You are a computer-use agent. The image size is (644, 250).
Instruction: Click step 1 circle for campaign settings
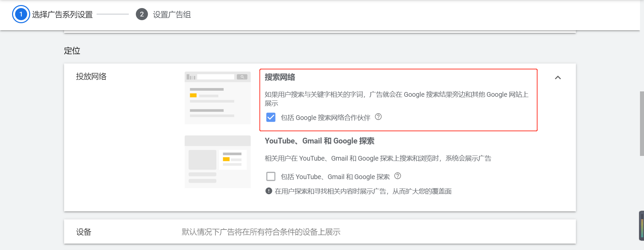[21, 14]
